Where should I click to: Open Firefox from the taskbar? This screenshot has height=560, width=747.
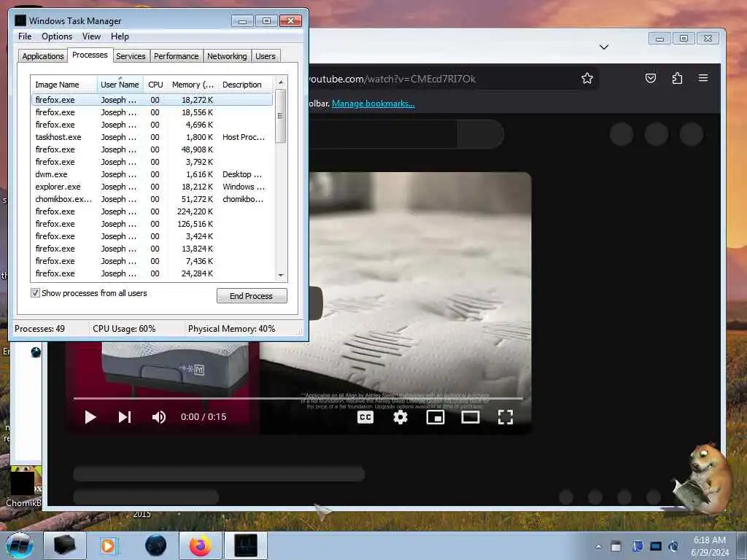200,545
